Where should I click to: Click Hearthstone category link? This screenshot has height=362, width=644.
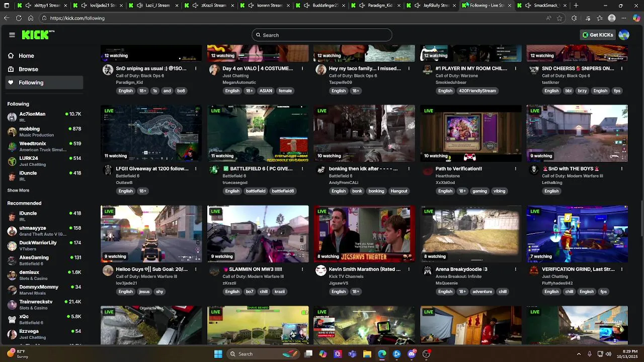448,176
